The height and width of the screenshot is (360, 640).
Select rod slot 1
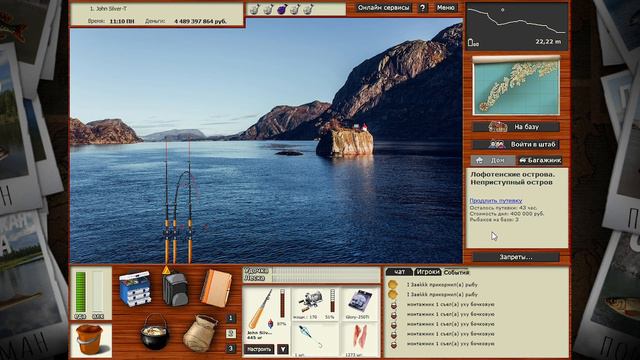coord(231,318)
